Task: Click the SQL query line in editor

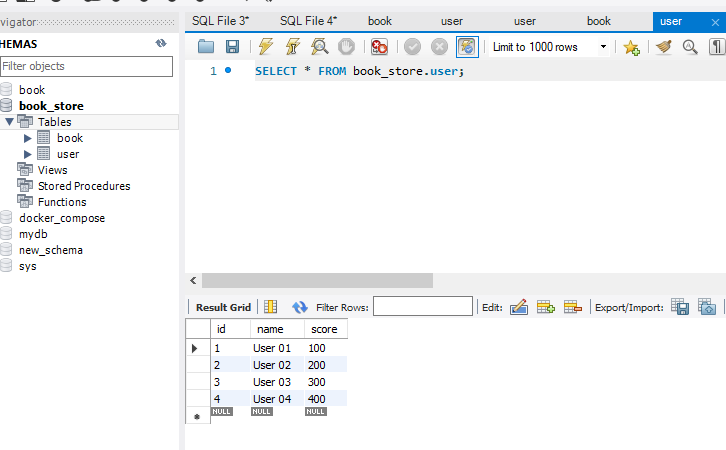Action: tap(359, 71)
